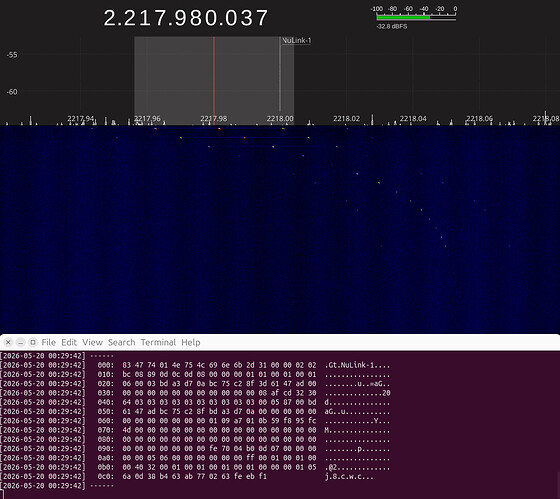This screenshot has height=499, width=560.
Task: Open the Edit menu in terminal
Action: tap(69, 342)
